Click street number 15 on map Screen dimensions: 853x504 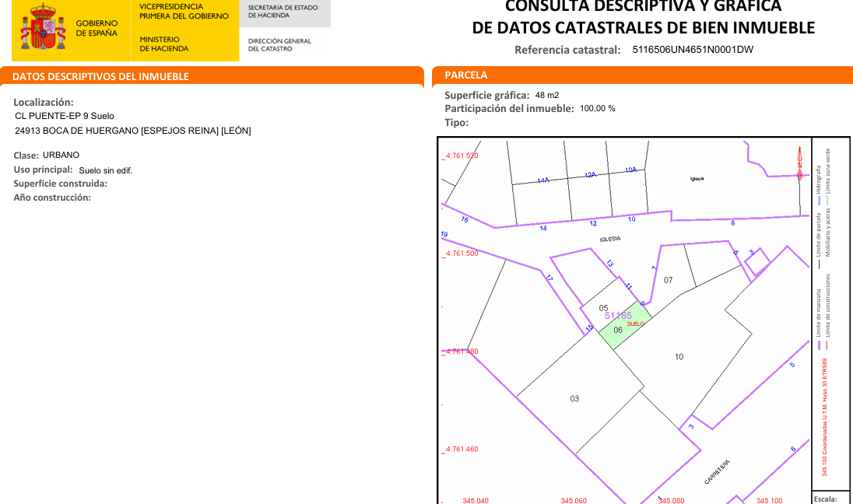(589, 328)
